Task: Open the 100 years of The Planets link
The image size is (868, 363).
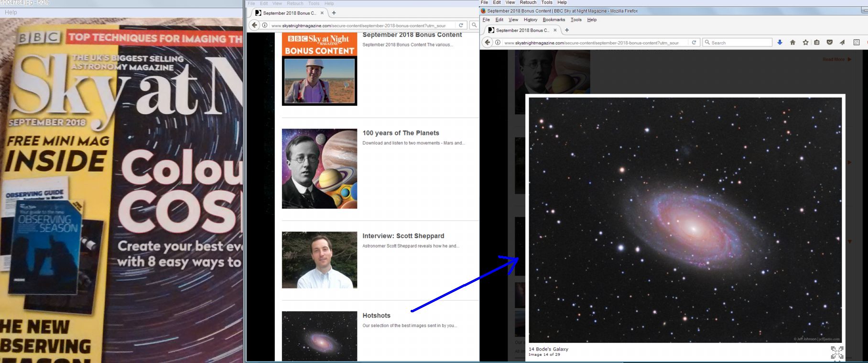Action: 401,133
